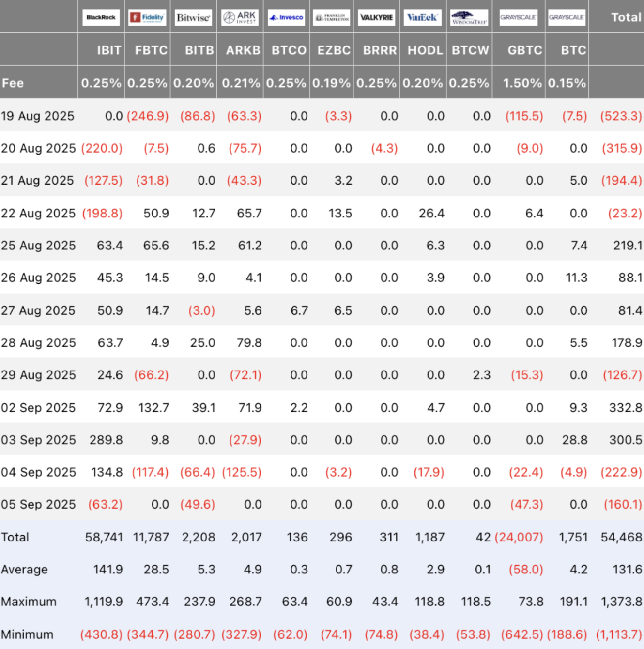Select the 19 Aug 2025 date cell
Screen dimensions: 644x649
[x=38, y=116]
